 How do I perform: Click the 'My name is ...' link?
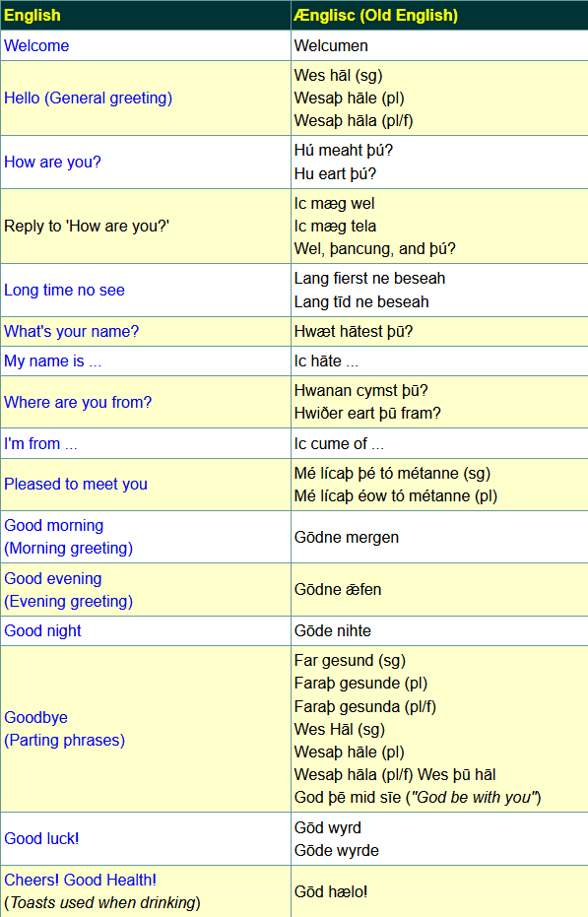[x=52, y=360]
